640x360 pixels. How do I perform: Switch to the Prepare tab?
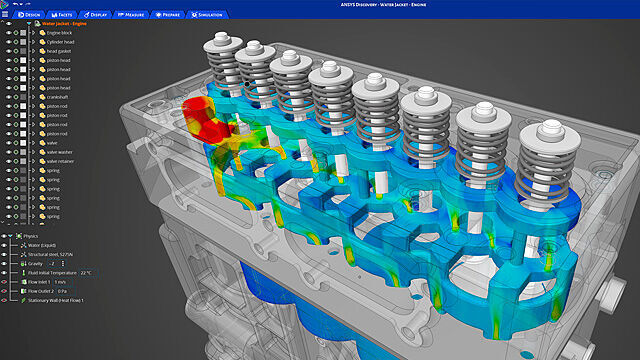click(x=168, y=15)
